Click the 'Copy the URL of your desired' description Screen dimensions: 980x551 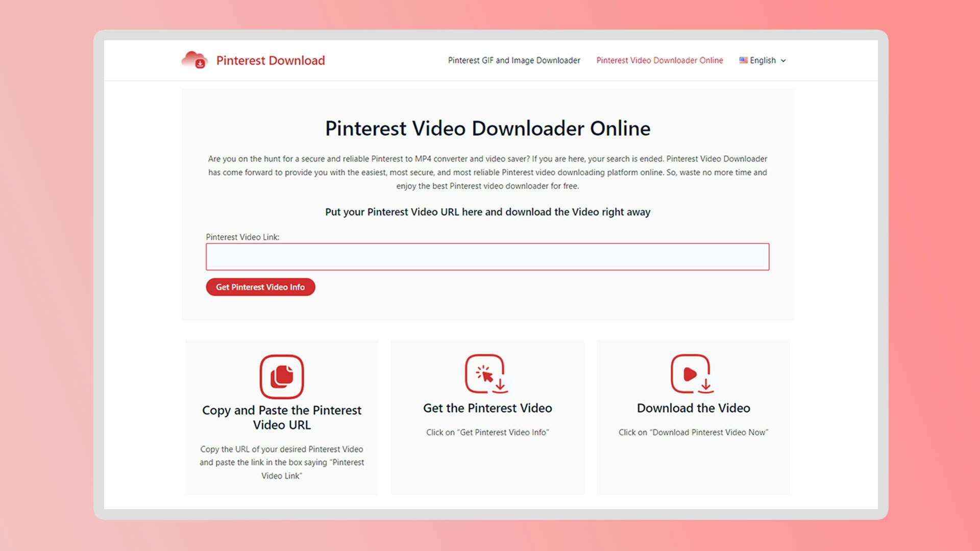click(282, 462)
